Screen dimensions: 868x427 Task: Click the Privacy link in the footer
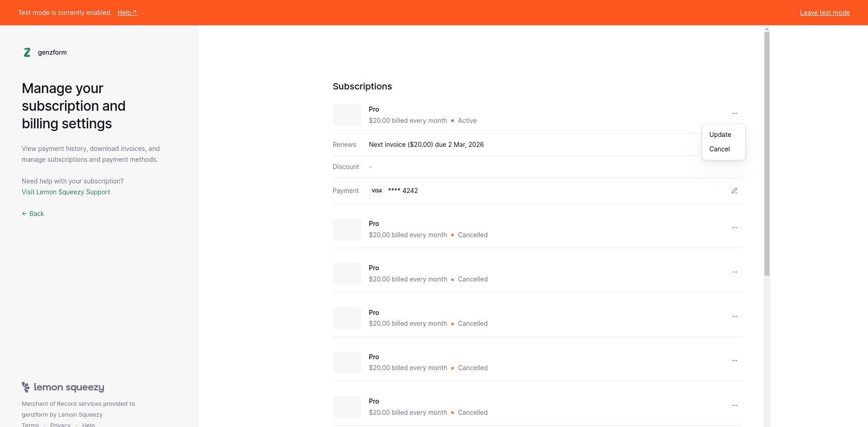[x=60, y=424]
